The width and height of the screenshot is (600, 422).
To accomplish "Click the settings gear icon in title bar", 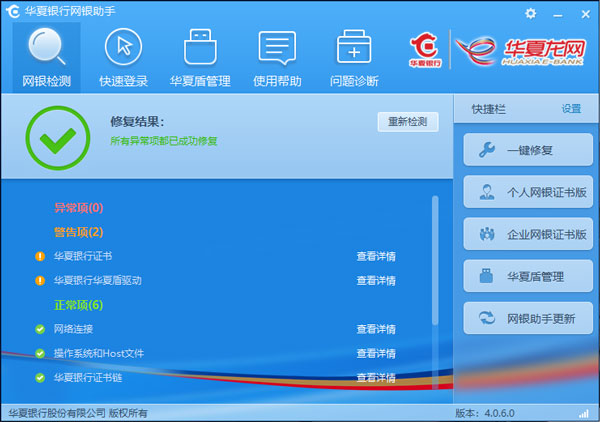I will point(530,14).
